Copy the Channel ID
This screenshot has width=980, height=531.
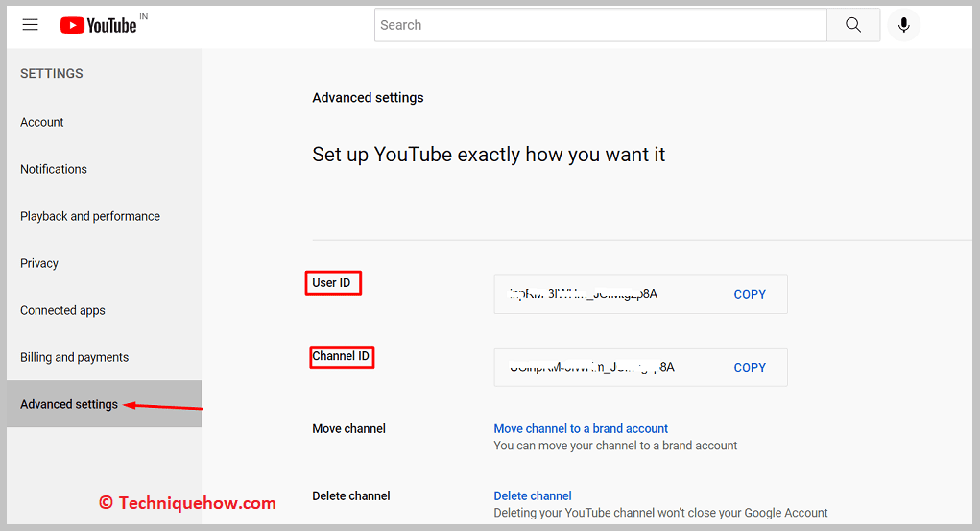coord(750,367)
